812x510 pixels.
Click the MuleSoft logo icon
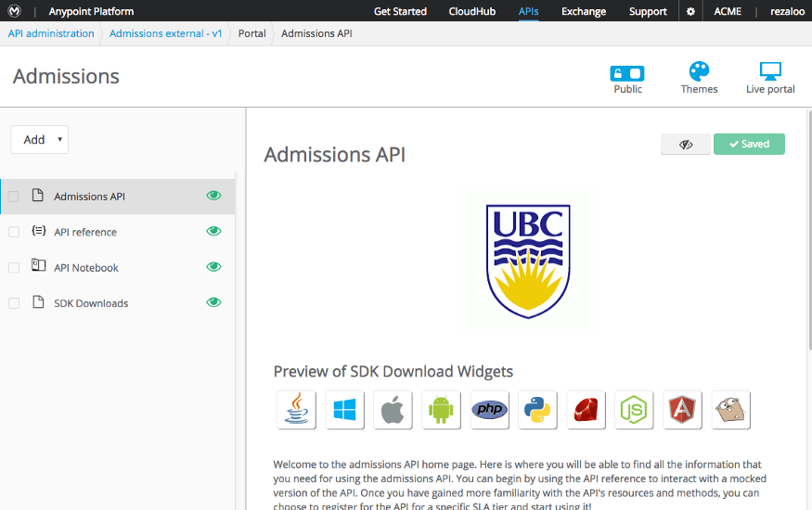coord(15,11)
